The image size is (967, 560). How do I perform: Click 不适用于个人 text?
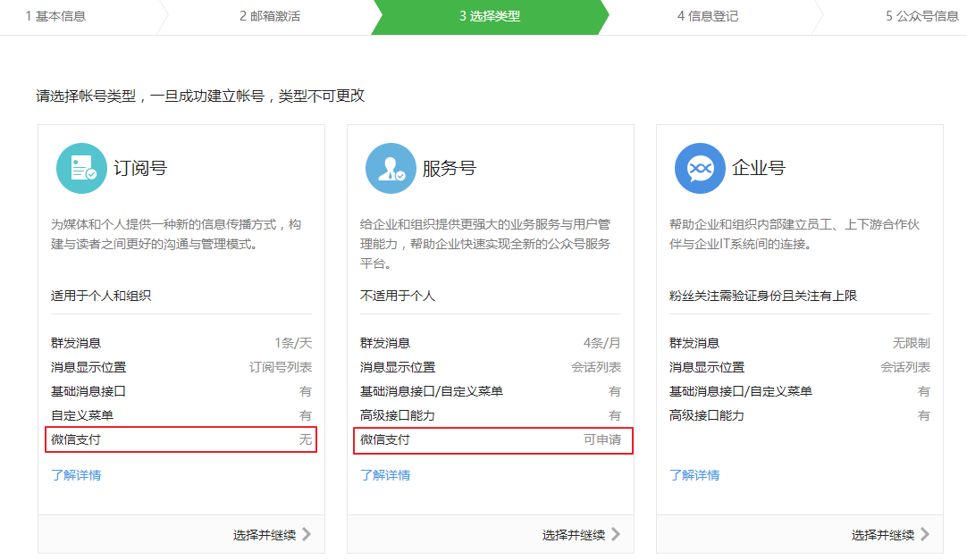pos(398,296)
